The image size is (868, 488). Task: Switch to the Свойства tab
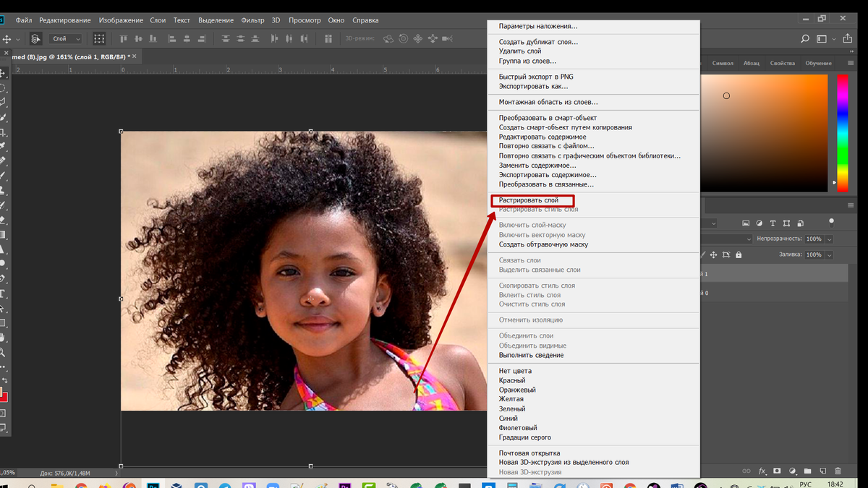(783, 63)
